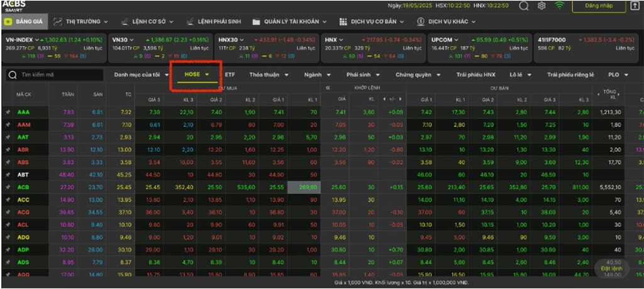This screenshot has height=289, width=644.
Task: Click the AAA ticker symbol
Action: [x=23, y=112]
